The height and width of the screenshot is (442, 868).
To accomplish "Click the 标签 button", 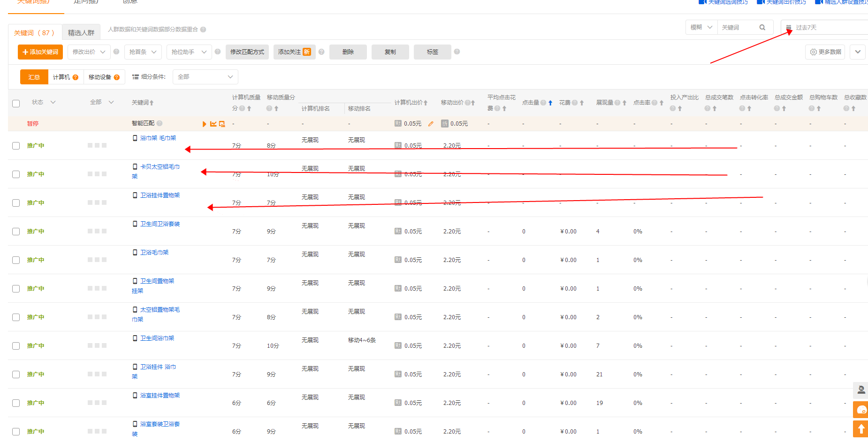I will point(433,52).
